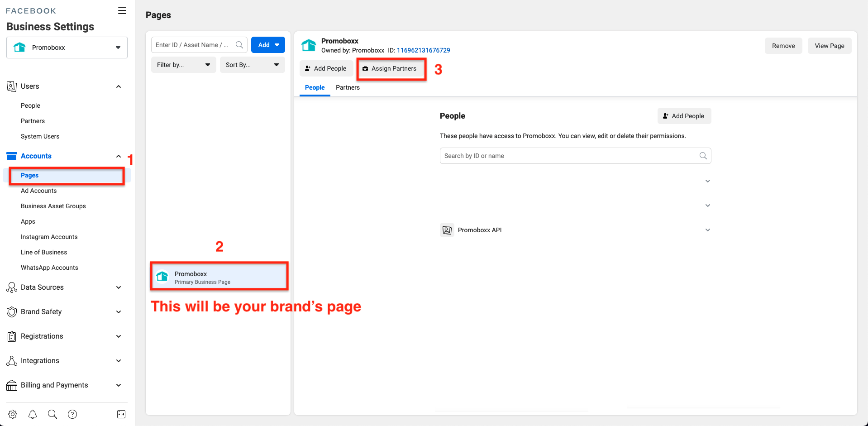Collapse the Accounts section chevron
This screenshot has height=426, width=868.
[119, 156]
